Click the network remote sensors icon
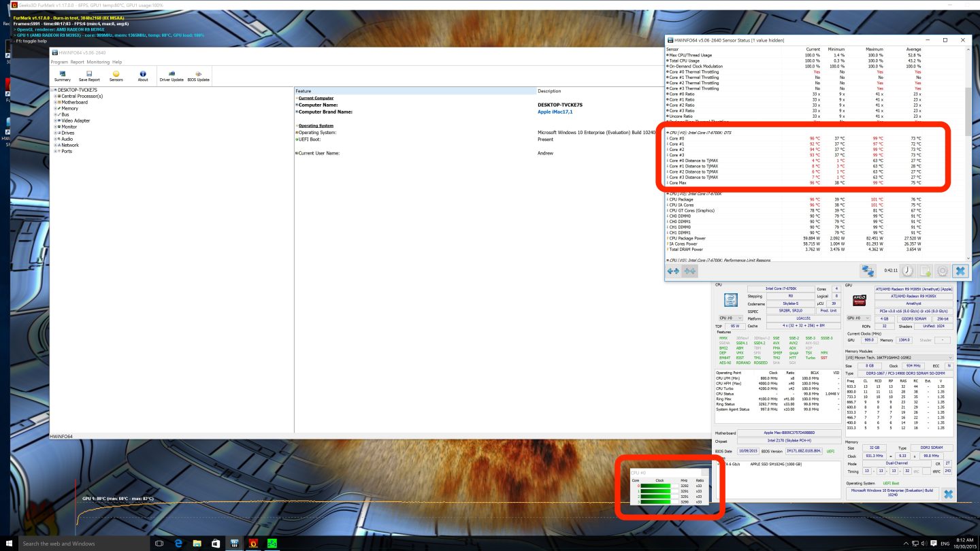The image size is (980, 551). 867,271
